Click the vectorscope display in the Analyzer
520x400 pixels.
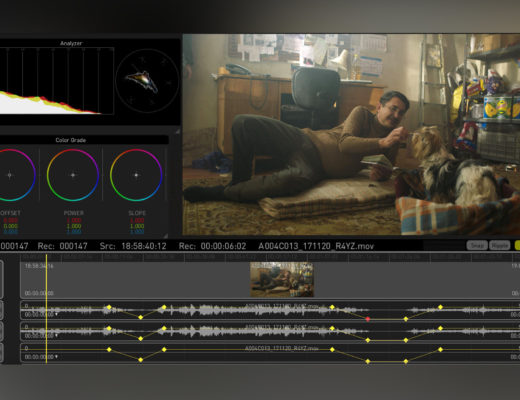(x=147, y=81)
